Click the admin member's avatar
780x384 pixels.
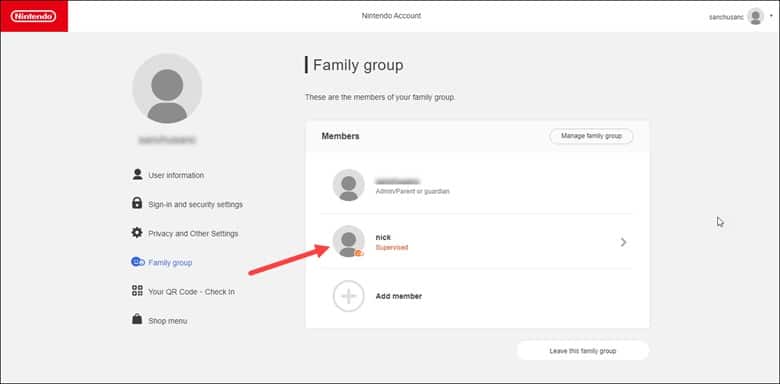[349, 185]
